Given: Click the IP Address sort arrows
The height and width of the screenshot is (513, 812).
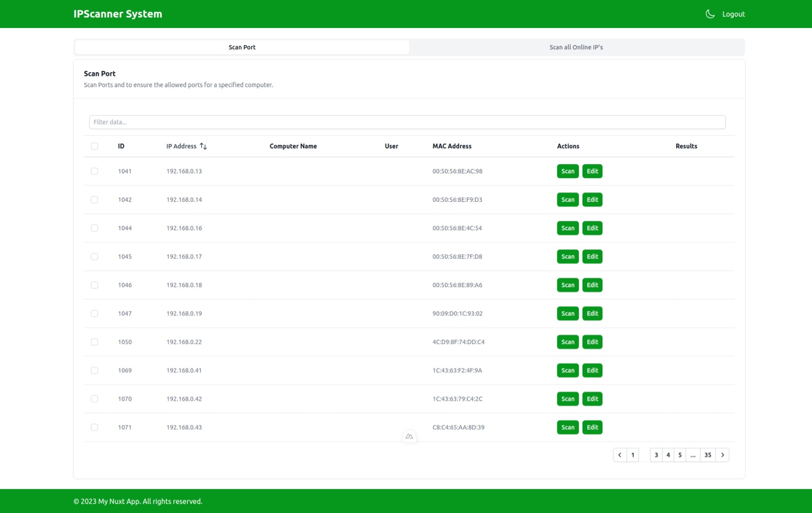Looking at the screenshot, I should 203,146.
